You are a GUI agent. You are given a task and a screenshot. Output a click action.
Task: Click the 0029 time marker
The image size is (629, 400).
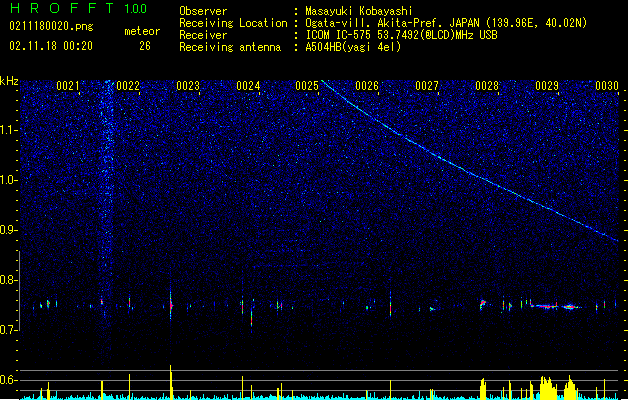point(547,86)
